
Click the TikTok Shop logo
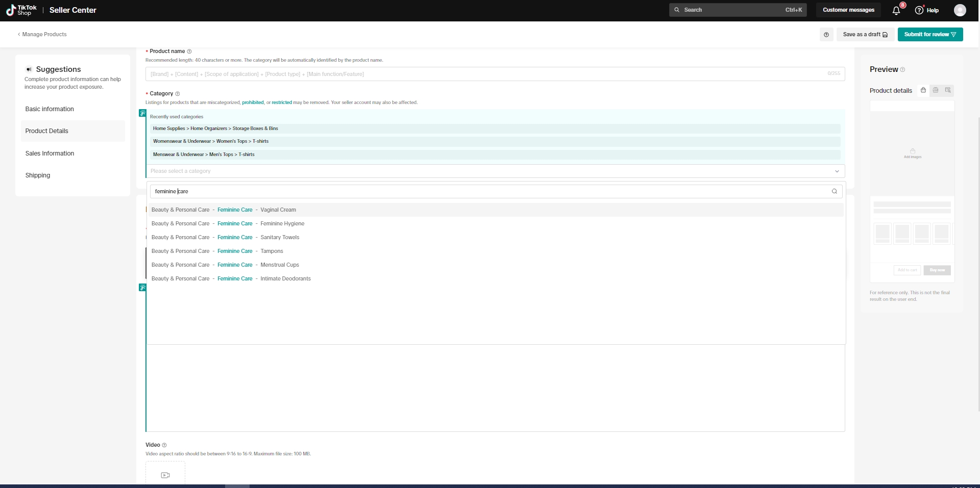(x=21, y=10)
